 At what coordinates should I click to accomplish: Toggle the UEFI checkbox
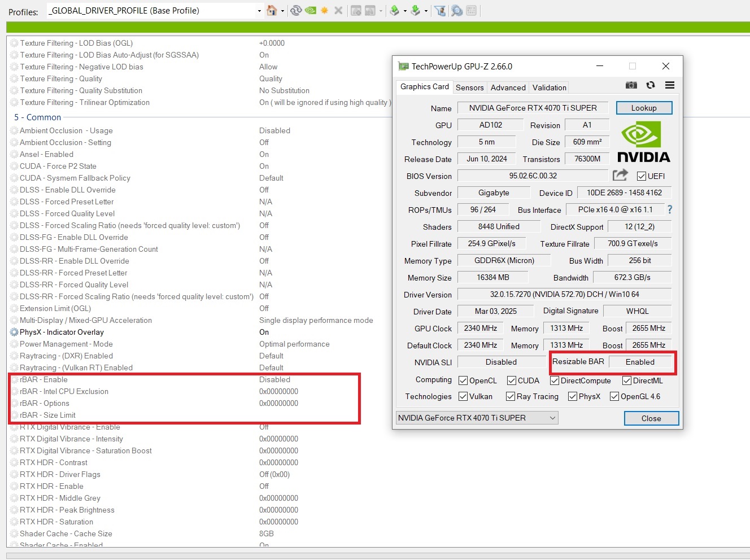coord(642,176)
